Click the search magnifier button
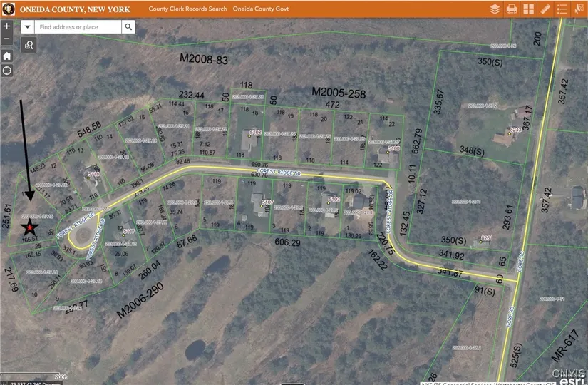 [x=128, y=26]
